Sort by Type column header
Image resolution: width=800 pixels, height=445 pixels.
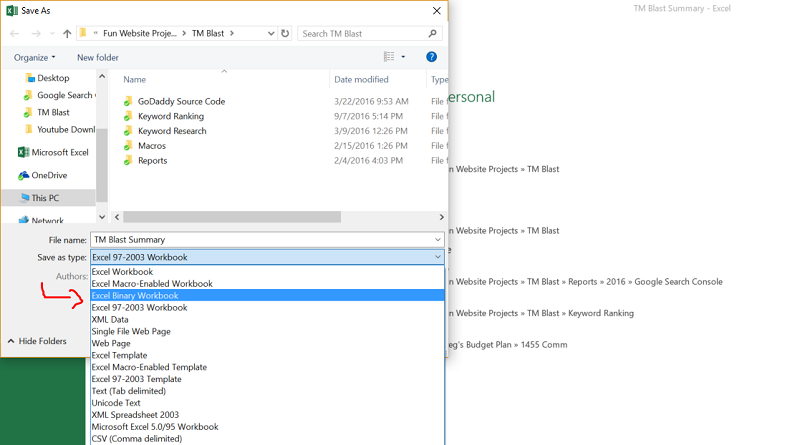click(x=439, y=80)
